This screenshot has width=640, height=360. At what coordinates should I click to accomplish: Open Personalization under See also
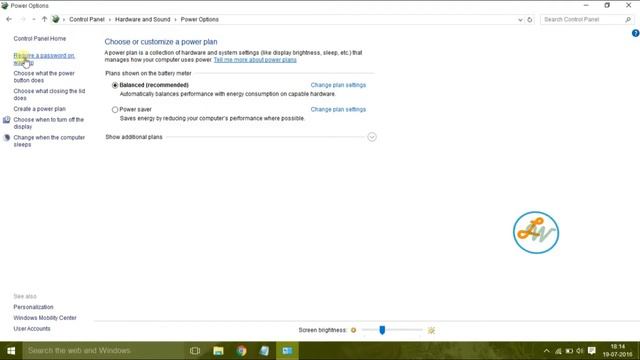[x=33, y=307]
